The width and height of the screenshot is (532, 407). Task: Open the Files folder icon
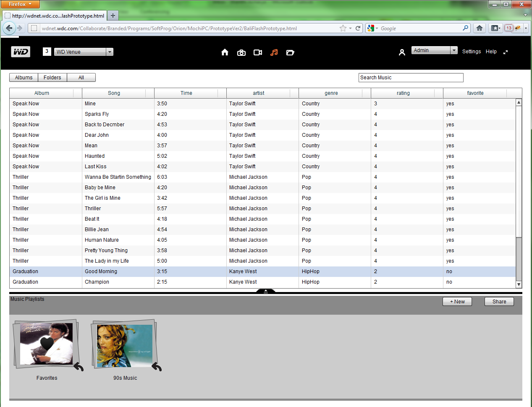click(290, 52)
